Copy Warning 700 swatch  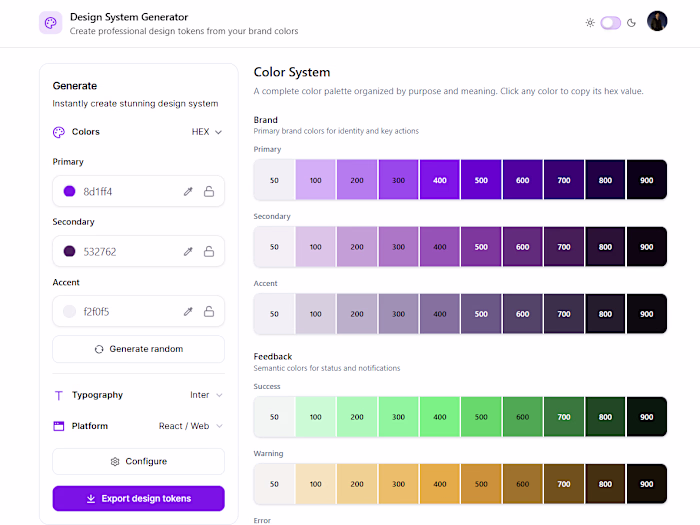tap(564, 484)
